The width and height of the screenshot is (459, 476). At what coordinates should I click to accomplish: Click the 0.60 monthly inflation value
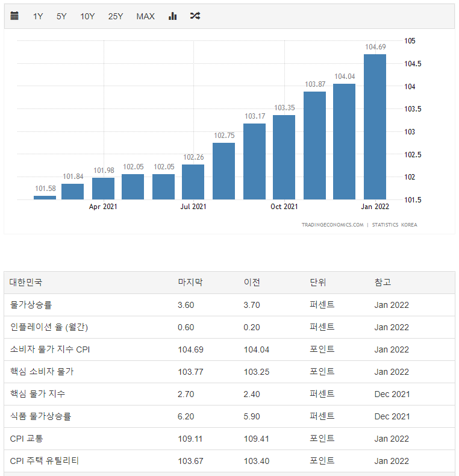[x=186, y=327]
